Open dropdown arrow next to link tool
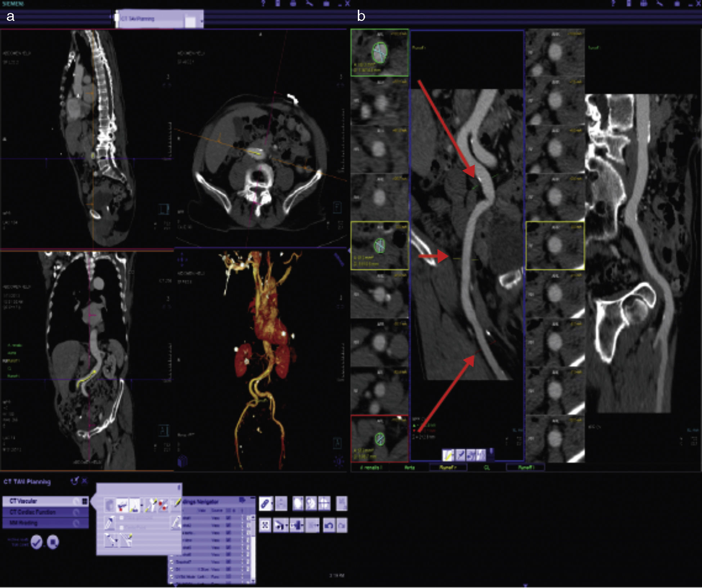This screenshot has width=702, height=588. click(272, 503)
